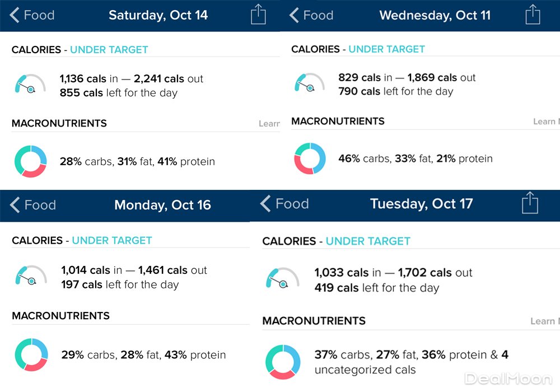Tap the macronutrient donut chart for Saturday
The image size is (560, 392).
30,161
